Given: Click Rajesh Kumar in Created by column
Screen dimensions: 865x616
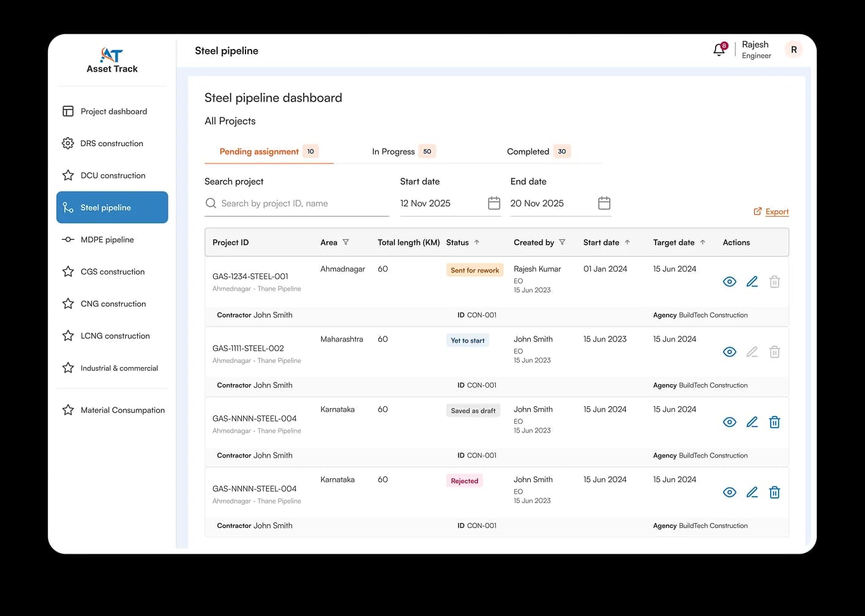Looking at the screenshot, I should click(537, 269).
